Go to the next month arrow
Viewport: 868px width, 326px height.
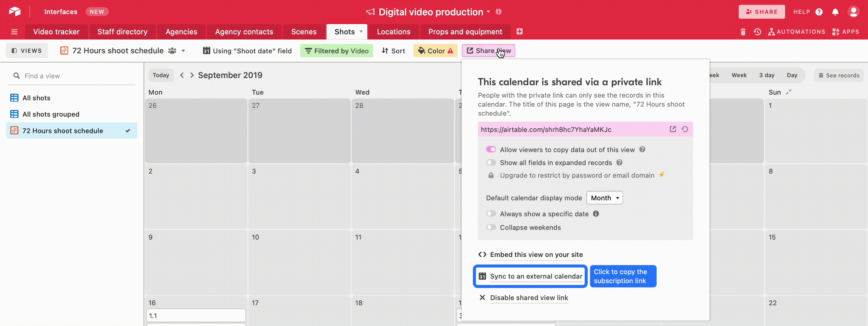click(192, 75)
